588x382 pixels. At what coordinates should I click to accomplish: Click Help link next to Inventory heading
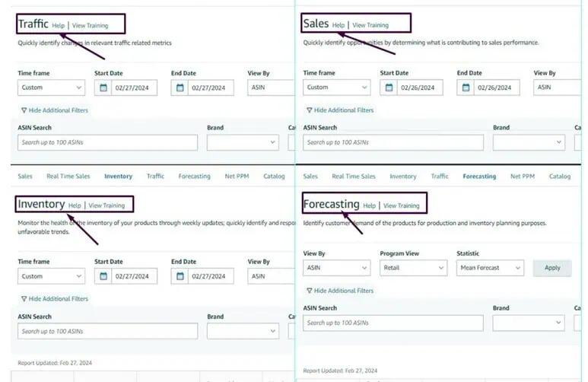coord(75,205)
